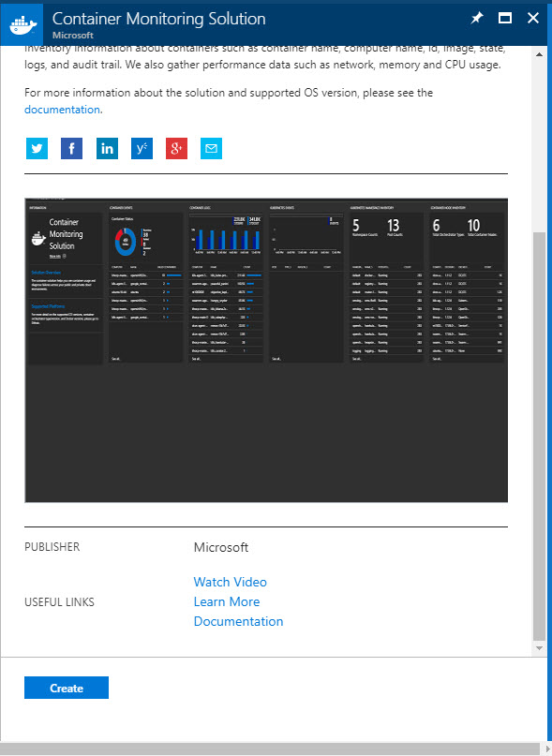Click the vertical scrollbar down arrow

(540, 648)
